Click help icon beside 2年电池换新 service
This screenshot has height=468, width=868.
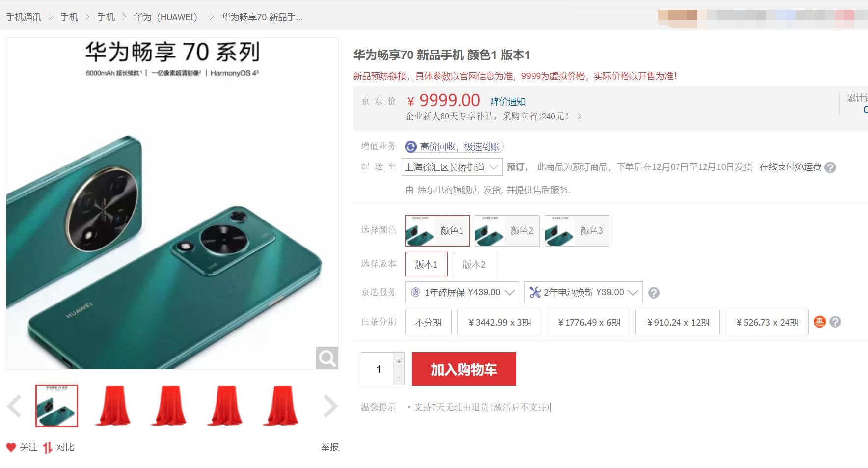coord(654,293)
